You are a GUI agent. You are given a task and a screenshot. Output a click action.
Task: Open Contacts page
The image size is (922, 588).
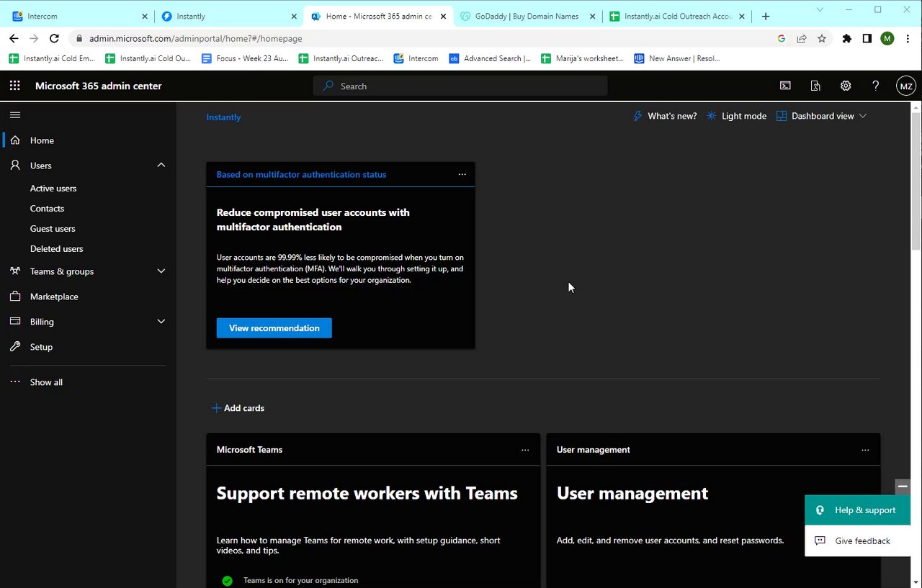click(47, 209)
